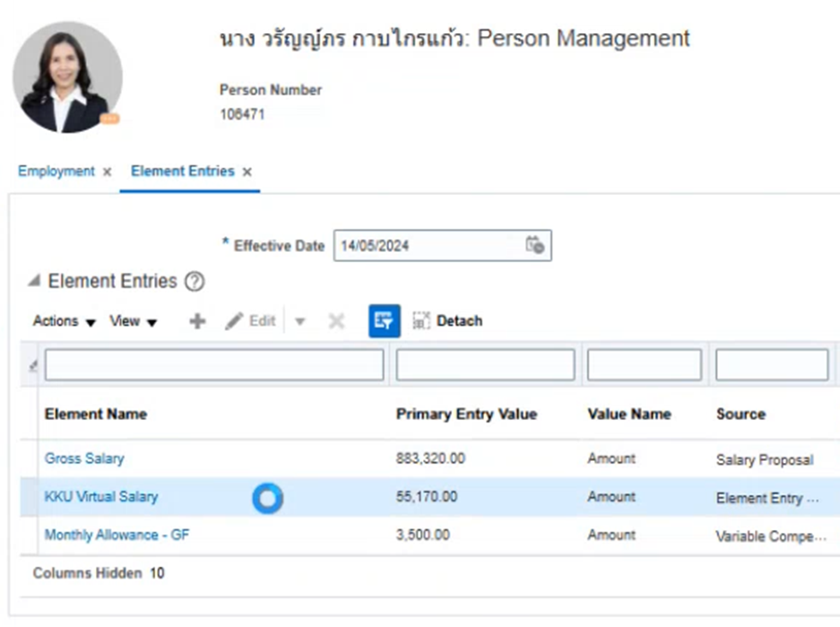The height and width of the screenshot is (627, 840).
Task: Click the Element Entries help icon
Action: [x=195, y=282]
